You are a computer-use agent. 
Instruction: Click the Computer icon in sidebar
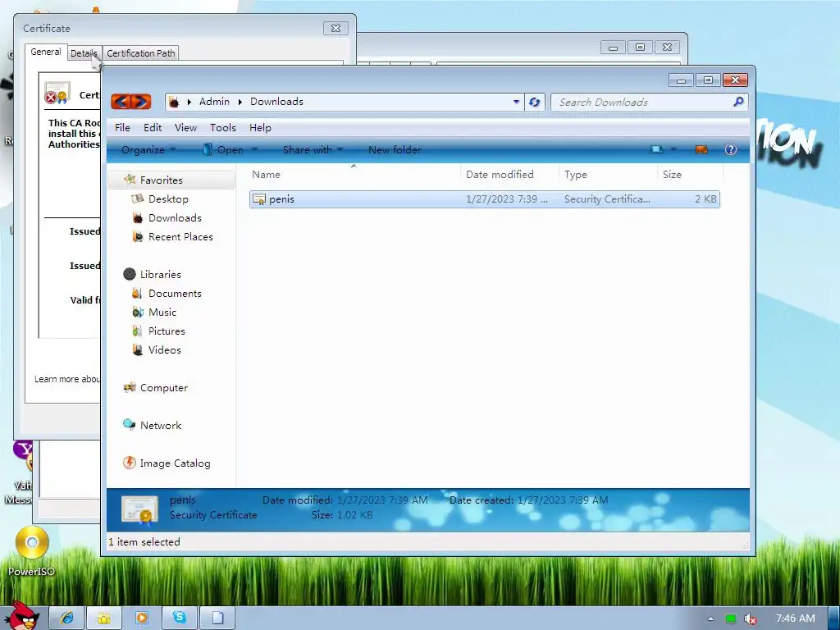129,387
